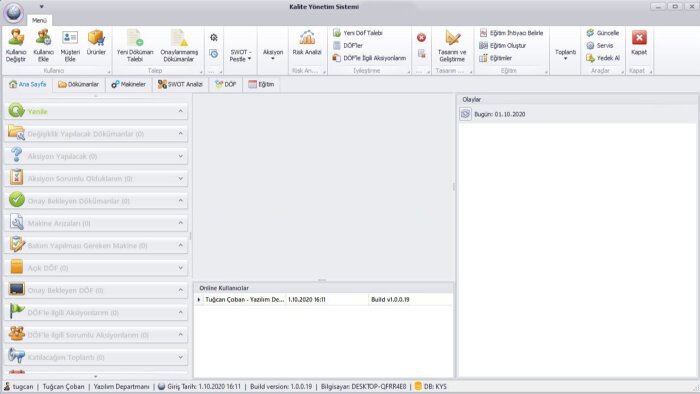Switch to the Makineler tab
700x394 pixels.
[x=129, y=84]
